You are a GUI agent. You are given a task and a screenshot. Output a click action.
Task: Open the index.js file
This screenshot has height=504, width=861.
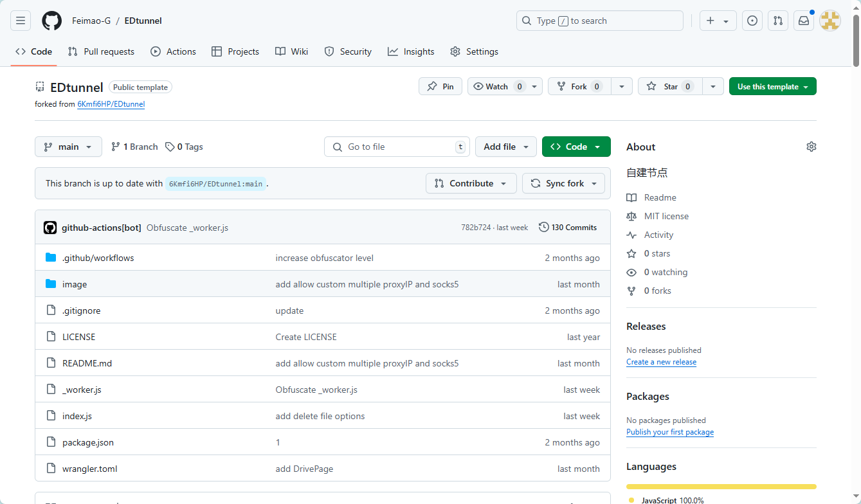[77, 416]
